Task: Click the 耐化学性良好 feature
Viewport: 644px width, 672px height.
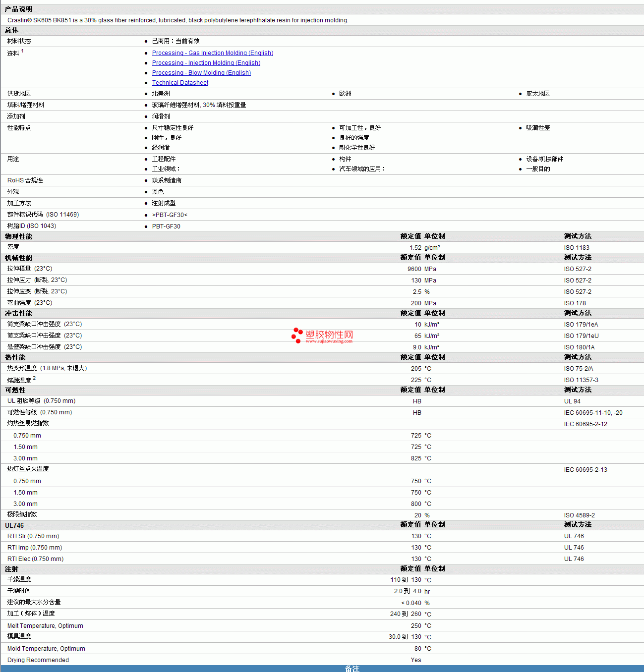Action: 357,148
